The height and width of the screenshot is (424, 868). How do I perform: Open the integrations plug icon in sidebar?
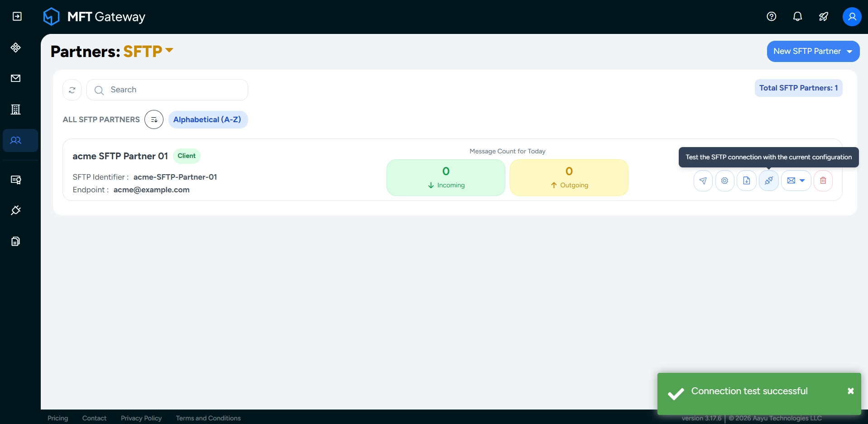click(16, 210)
